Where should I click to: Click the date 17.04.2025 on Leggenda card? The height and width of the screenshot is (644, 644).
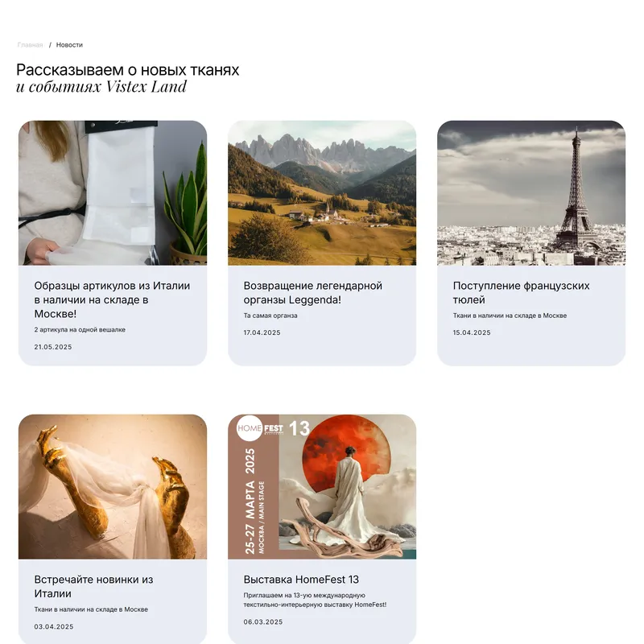(262, 332)
